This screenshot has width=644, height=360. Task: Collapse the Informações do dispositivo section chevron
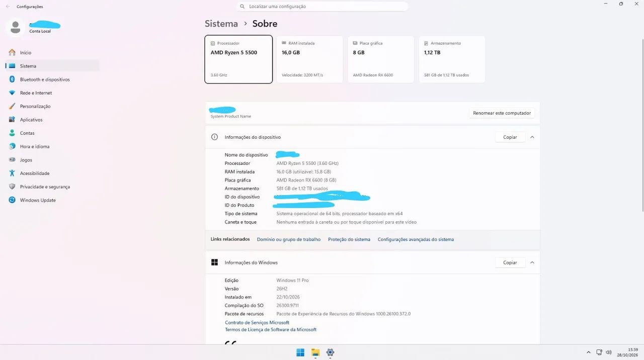click(x=532, y=137)
